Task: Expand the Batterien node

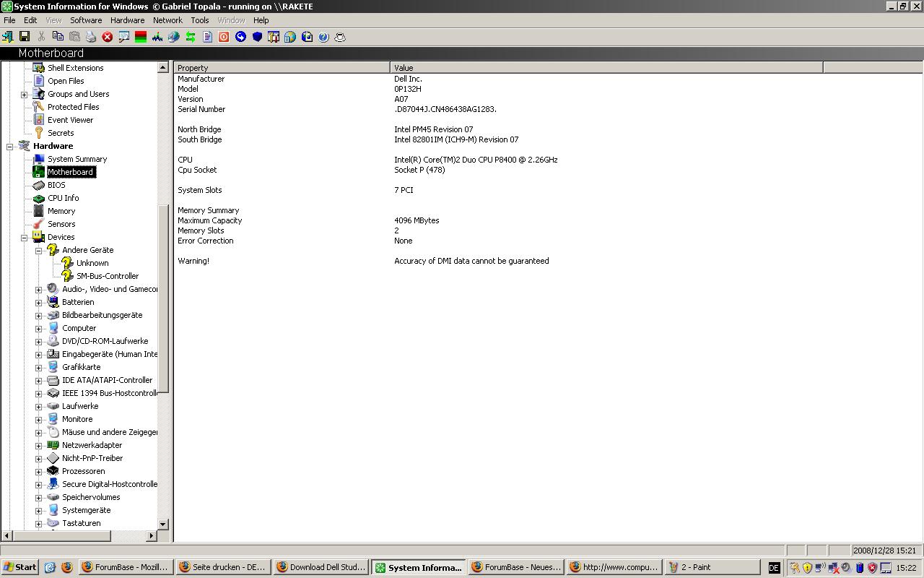Action: click(x=39, y=303)
